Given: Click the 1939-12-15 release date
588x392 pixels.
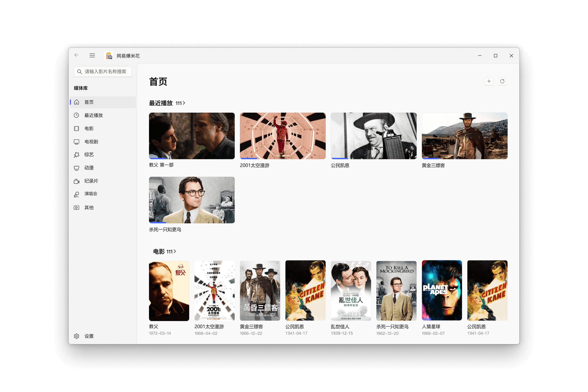Looking at the screenshot, I should click(342, 333).
